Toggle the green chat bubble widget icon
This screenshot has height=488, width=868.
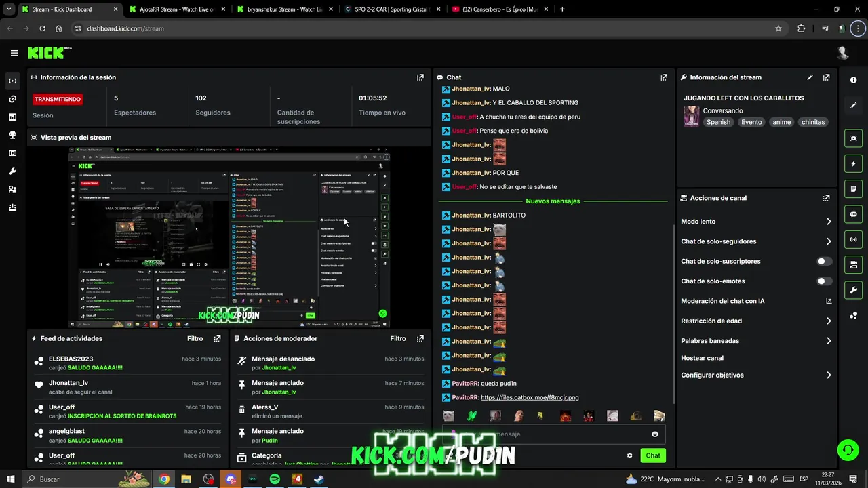853,214
